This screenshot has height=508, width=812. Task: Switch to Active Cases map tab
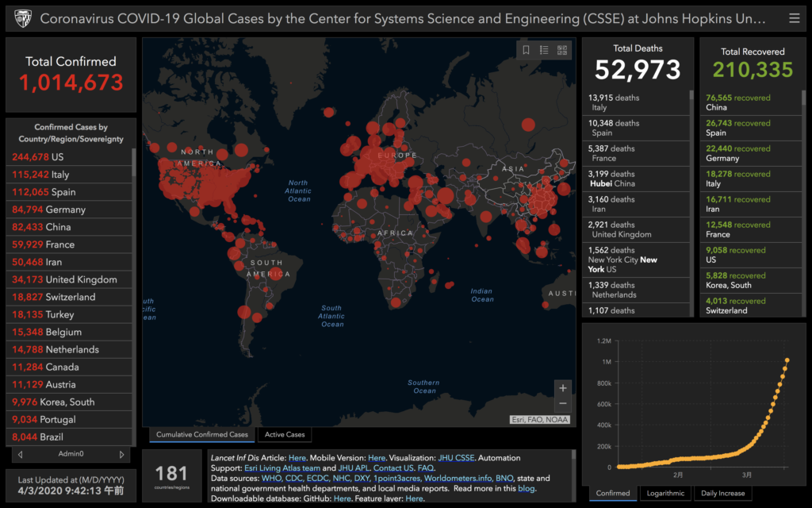(285, 434)
